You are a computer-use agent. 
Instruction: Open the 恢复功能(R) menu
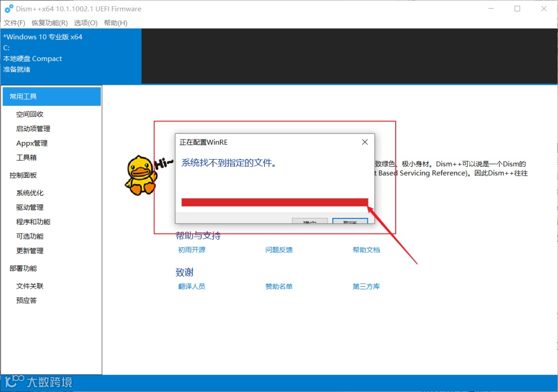(x=50, y=23)
